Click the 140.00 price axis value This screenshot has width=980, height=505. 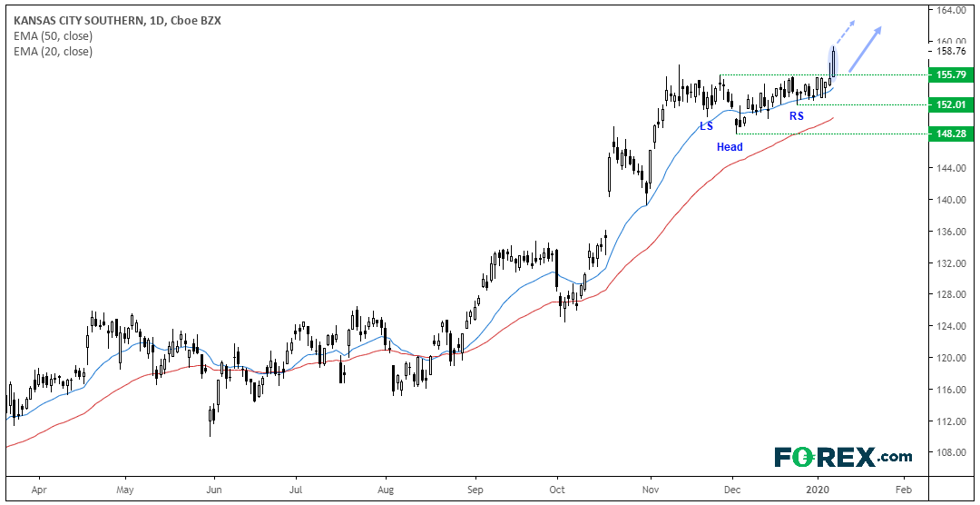pyautogui.click(x=951, y=200)
